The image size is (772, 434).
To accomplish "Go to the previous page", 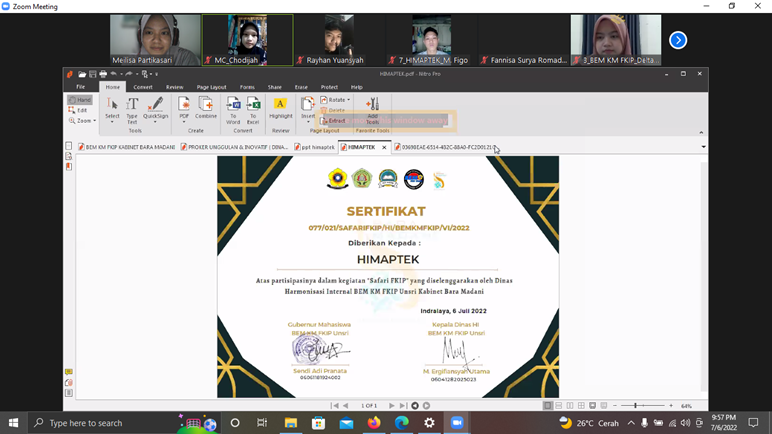I will click(346, 405).
